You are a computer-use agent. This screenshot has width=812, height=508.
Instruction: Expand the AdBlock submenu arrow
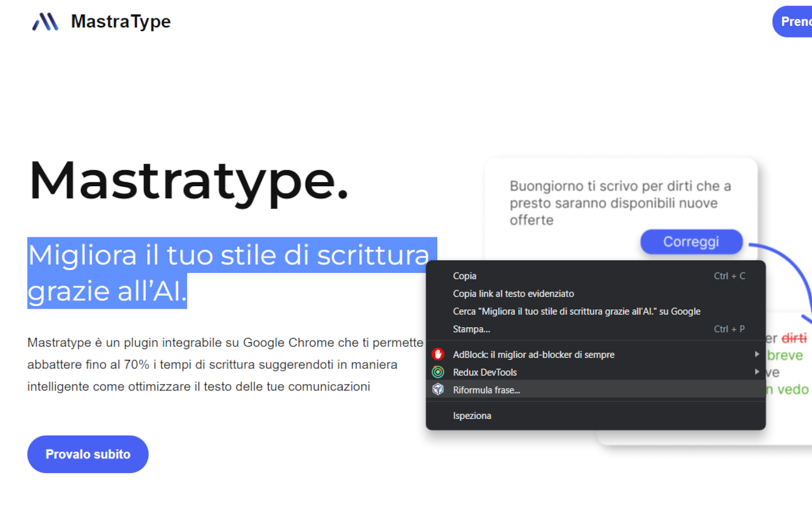coord(756,354)
